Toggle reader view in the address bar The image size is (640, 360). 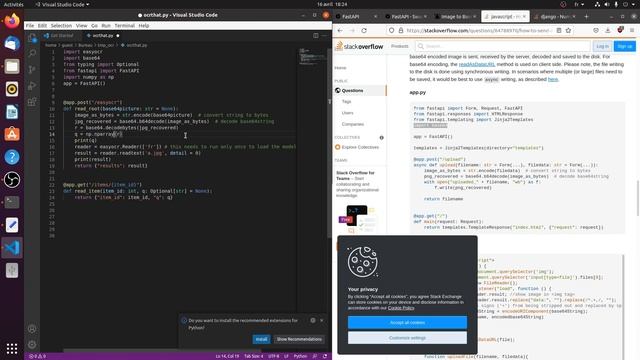pos(559,31)
